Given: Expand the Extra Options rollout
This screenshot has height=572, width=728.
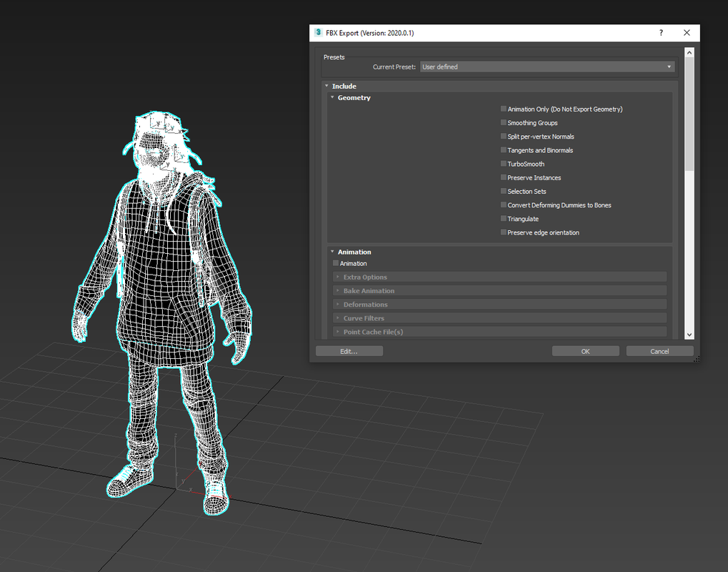Looking at the screenshot, I should 499,277.
